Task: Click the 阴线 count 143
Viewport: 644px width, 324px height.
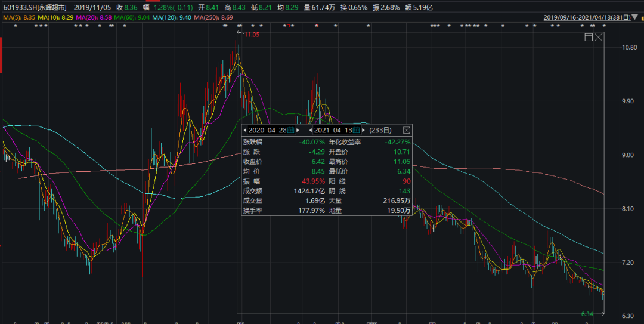Action: [405, 191]
